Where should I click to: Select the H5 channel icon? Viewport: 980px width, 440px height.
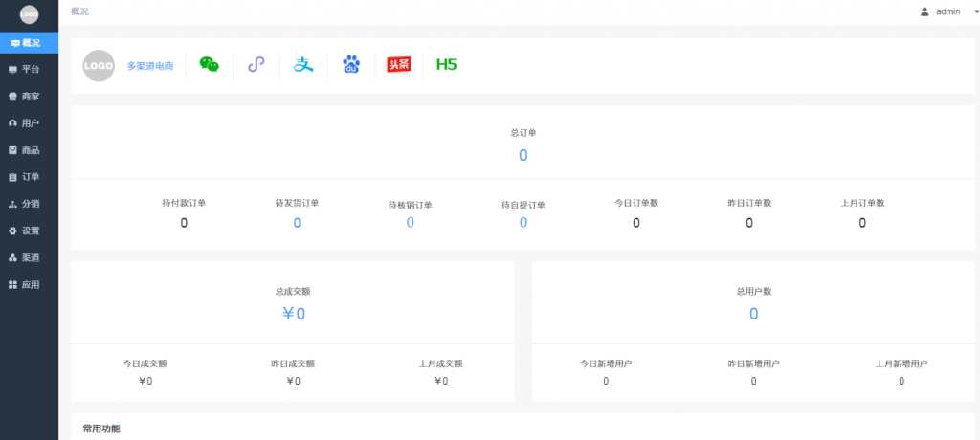(x=446, y=64)
